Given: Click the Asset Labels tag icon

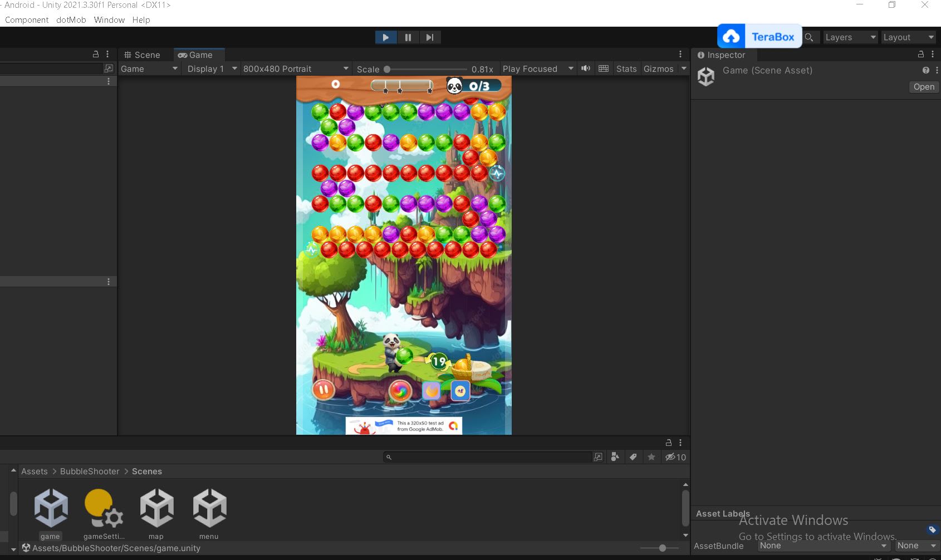Looking at the screenshot, I should 932,529.
